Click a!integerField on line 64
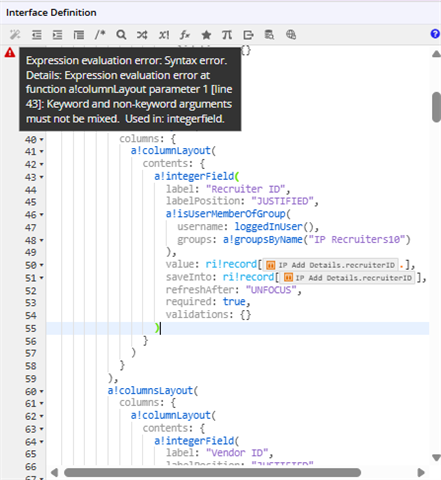Viewport: 441px width, 480px height. 194,441
